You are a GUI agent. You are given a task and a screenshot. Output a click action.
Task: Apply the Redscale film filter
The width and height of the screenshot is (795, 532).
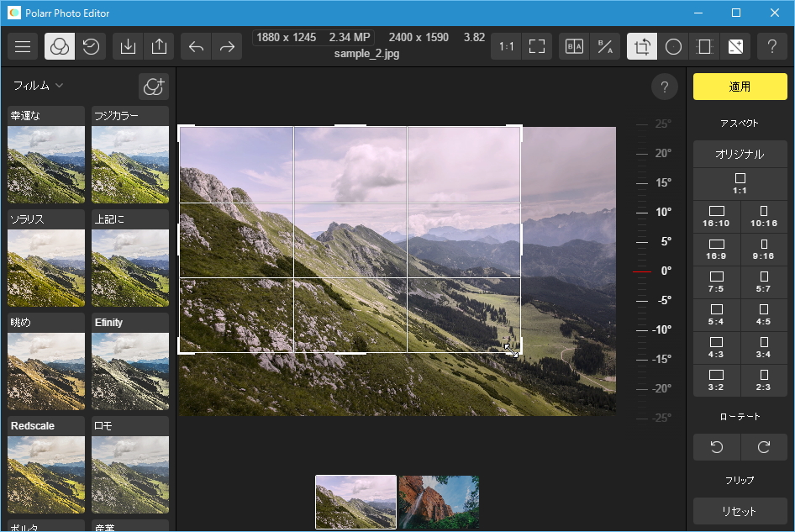pyautogui.click(x=46, y=465)
